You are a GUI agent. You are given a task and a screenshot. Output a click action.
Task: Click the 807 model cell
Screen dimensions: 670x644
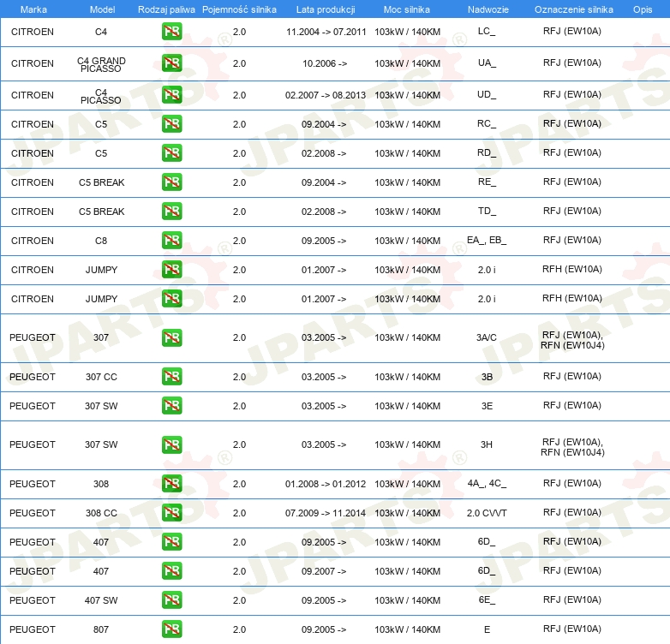pos(101,629)
